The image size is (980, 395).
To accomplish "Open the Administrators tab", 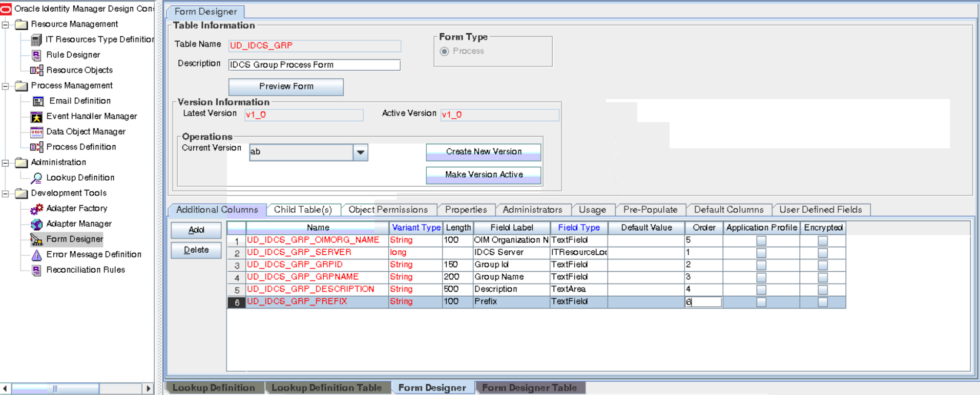I will (532, 210).
